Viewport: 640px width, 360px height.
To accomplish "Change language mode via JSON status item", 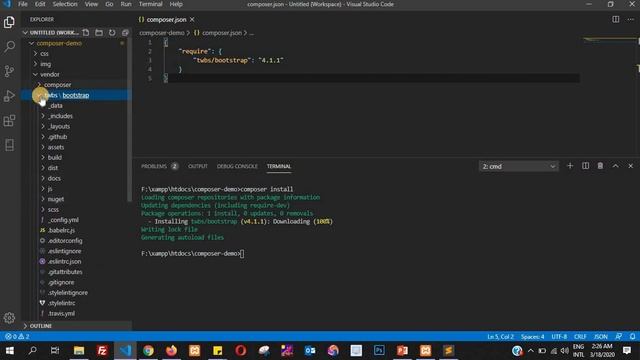I will coord(600,336).
